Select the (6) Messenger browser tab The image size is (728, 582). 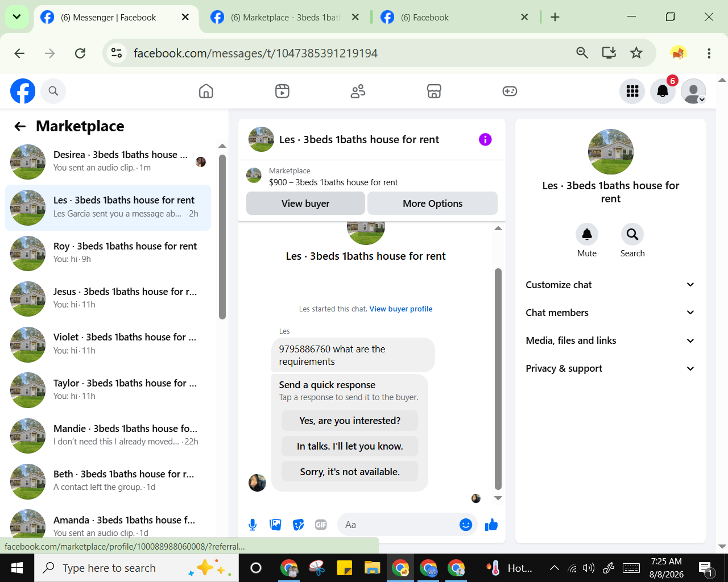115,18
